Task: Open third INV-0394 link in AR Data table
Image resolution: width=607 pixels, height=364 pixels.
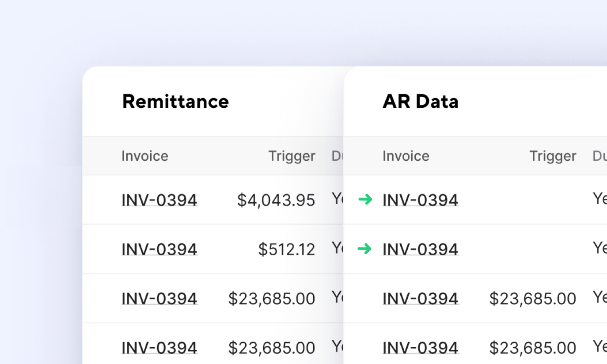Action: tap(421, 299)
